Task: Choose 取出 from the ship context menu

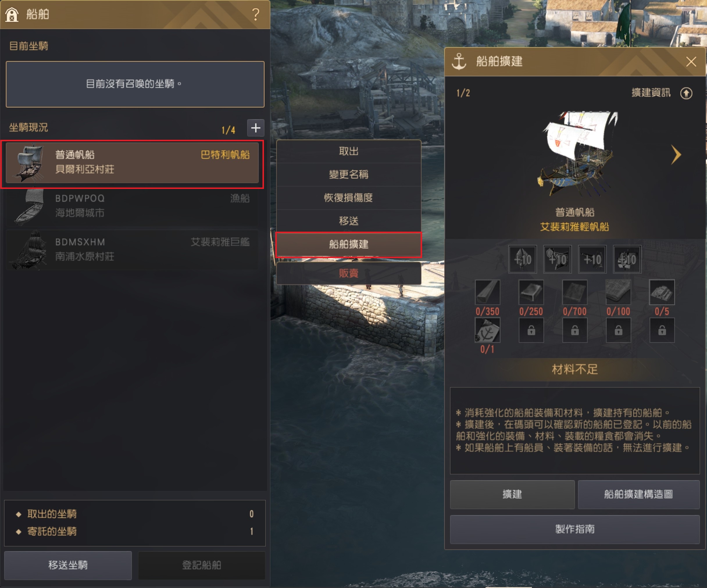Action: [x=349, y=151]
